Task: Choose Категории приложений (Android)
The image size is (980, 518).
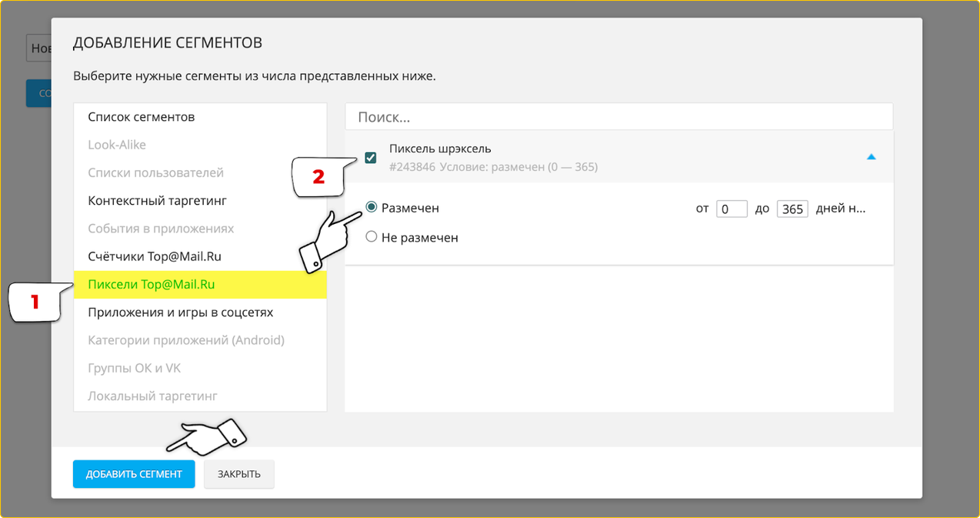Action: pyautogui.click(x=186, y=340)
